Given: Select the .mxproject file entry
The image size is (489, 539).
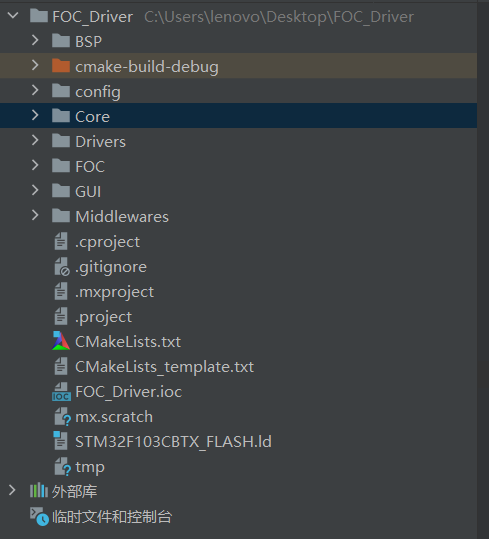Looking at the screenshot, I should [x=238, y=292].
